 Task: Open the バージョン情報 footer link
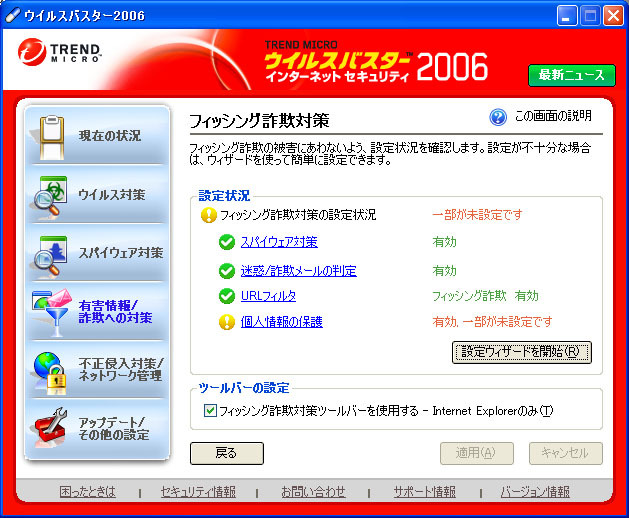click(x=535, y=492)
